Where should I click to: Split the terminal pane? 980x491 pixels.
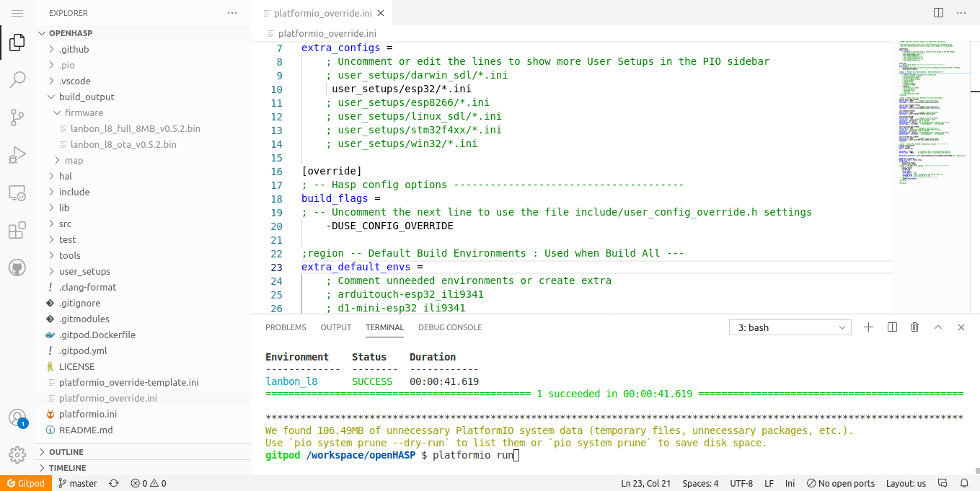coord(892,327)
